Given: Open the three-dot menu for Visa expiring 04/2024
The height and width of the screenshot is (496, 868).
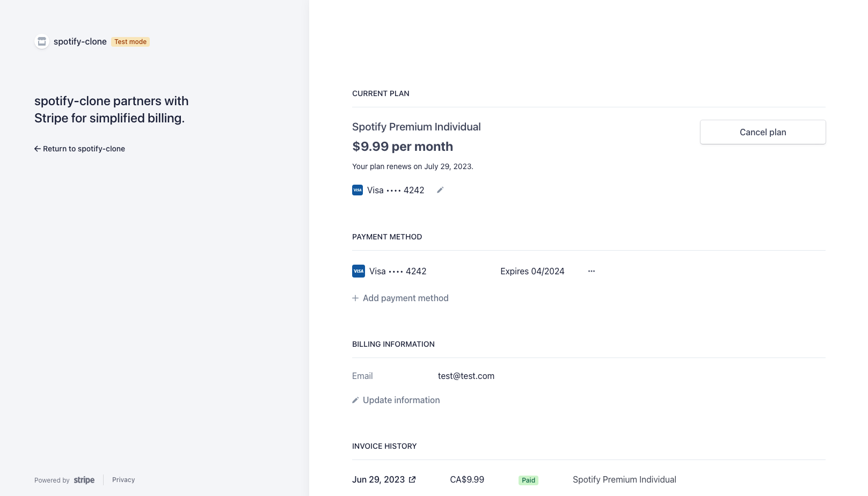Looking at the screenshot, I should click(x=592, y=271).
